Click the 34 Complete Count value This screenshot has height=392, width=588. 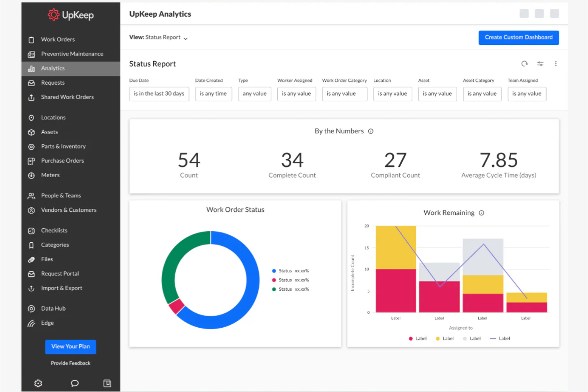pyautogui.click(x=292, y=160)
